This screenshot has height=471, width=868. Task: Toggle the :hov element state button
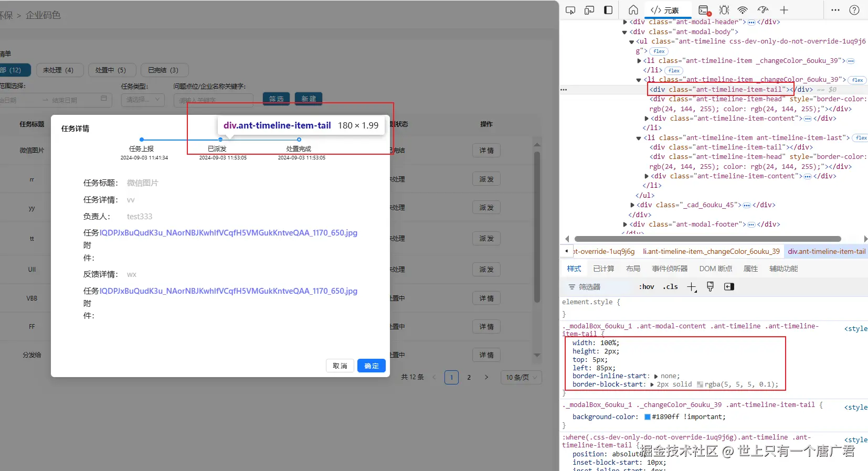[647, 287]
